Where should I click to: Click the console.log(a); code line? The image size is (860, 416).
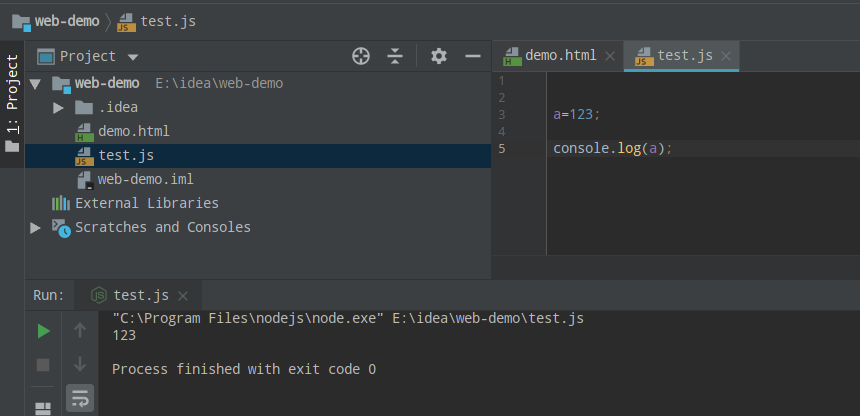613,149
